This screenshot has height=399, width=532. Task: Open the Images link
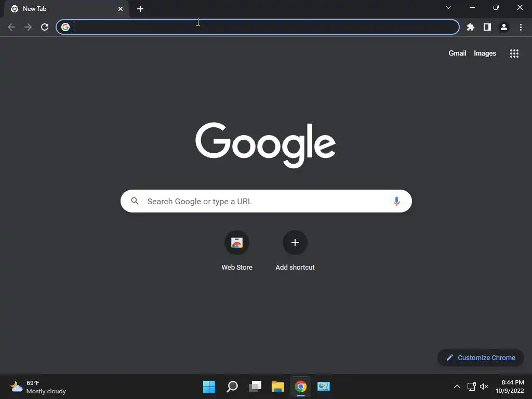click(485, 54)
